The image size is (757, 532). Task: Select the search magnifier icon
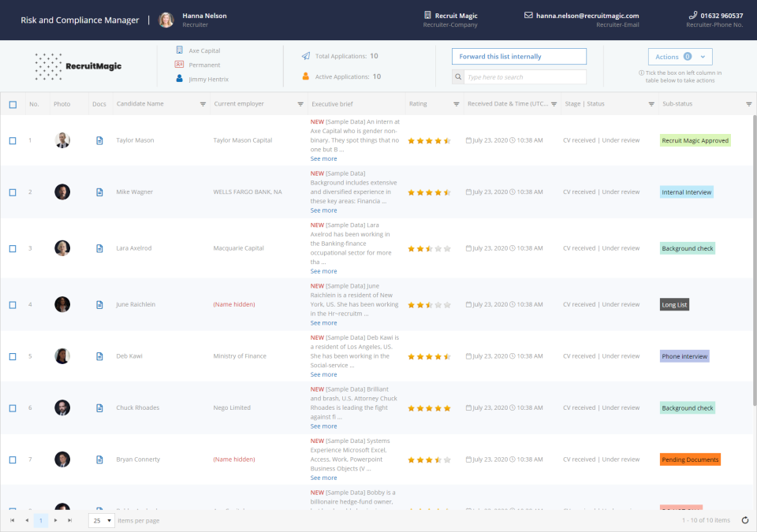457,76
